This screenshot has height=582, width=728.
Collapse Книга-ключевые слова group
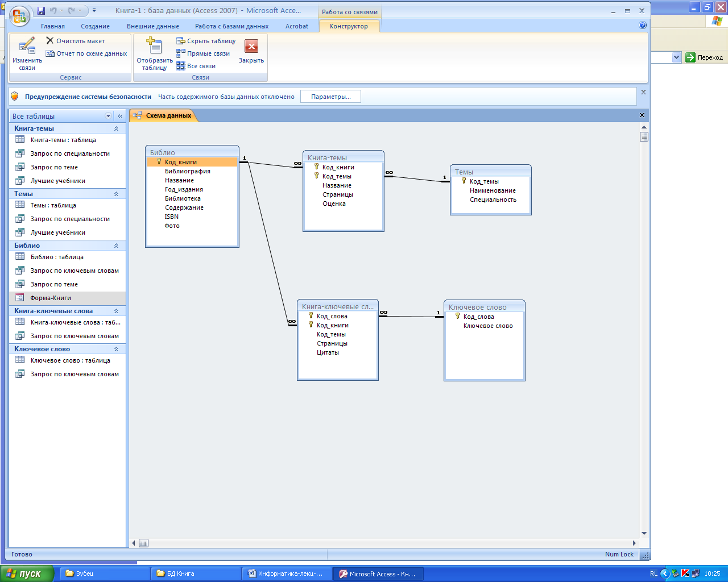click(x=116, y=311)
